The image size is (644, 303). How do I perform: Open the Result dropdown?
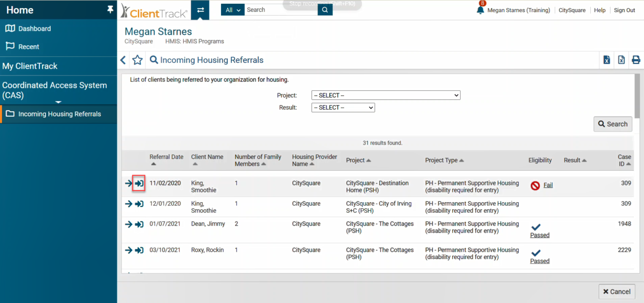(x=343, y=107)
